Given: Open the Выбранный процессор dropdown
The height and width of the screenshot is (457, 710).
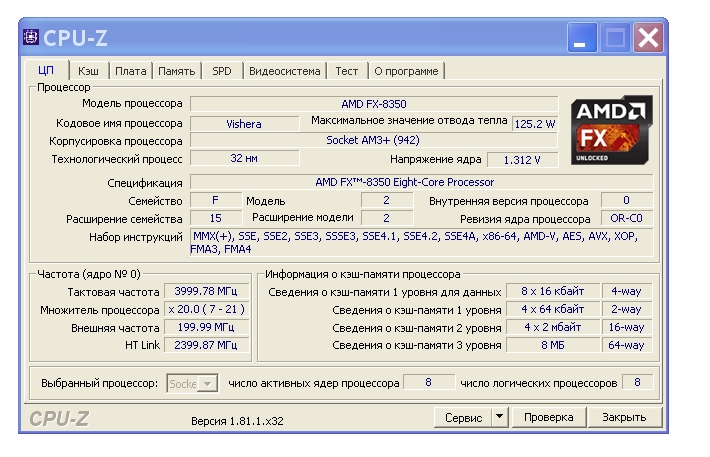Looking at the screenshot, I should pos(191,383).
